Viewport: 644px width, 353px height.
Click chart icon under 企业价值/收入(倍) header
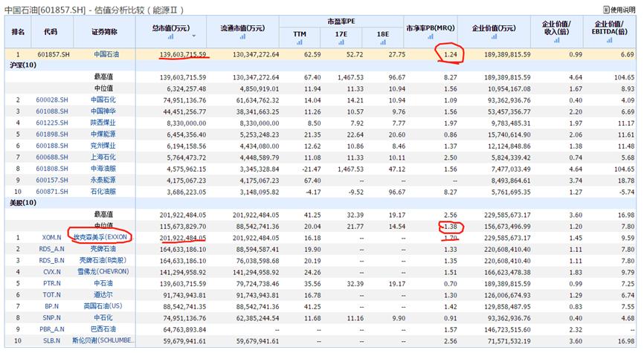click(x=556, y=40)
